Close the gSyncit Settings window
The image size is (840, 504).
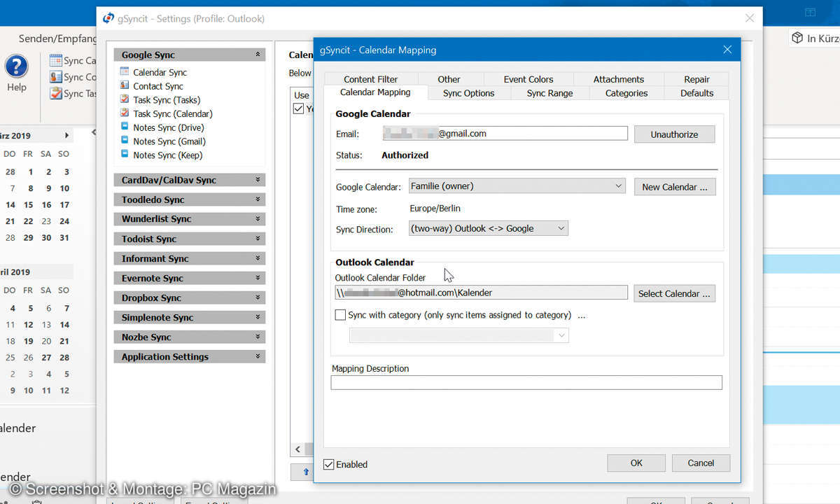click(750, 19)
